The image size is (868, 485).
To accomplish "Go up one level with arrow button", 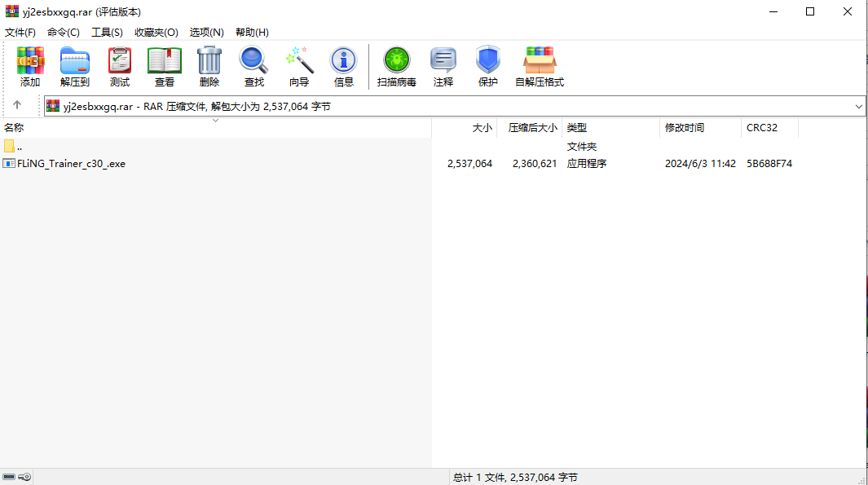I will click(17, 105).
